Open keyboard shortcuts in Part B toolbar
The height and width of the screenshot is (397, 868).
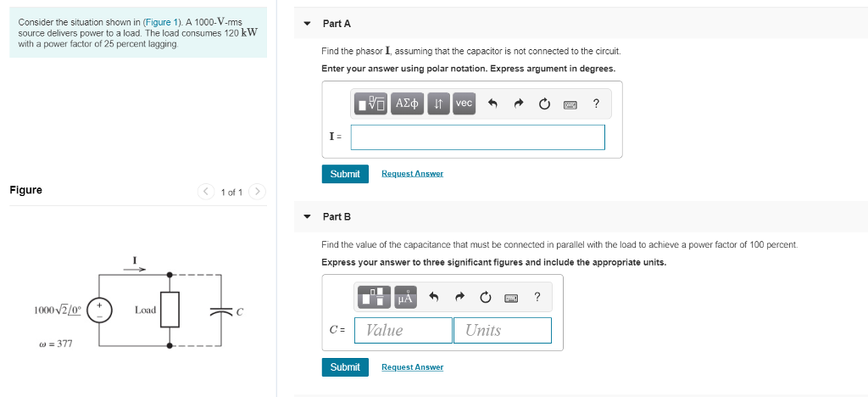pyautogui.click(x=511, y=297)
